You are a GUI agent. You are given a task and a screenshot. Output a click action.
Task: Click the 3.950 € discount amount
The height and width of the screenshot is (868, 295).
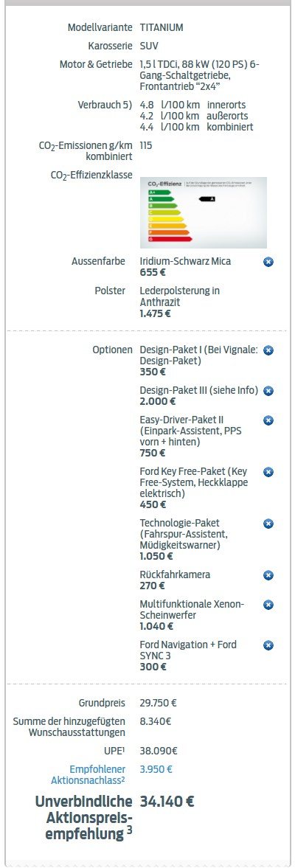click(156, 769)
